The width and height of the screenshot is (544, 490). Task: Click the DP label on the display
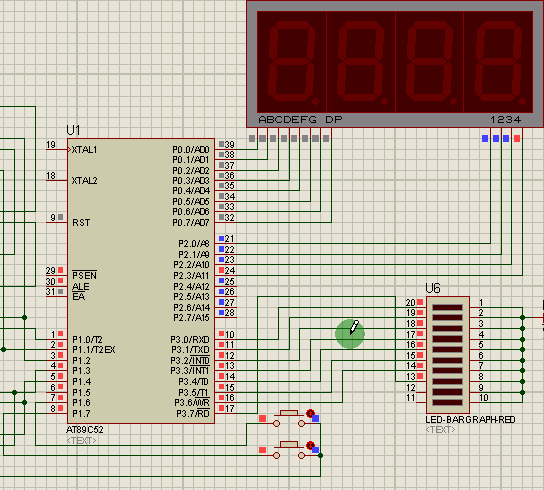(x=334, y=120)
